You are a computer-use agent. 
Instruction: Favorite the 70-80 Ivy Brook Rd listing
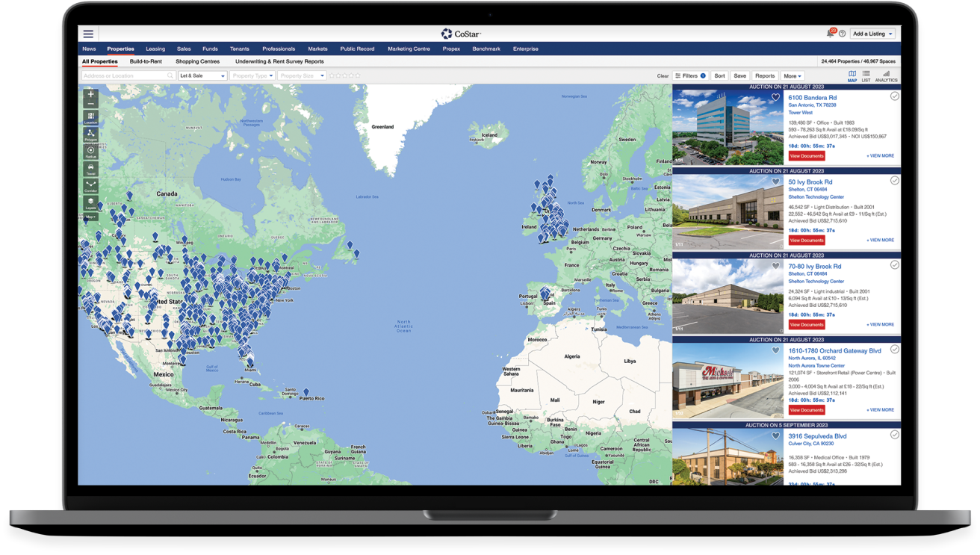coord(775,267)
